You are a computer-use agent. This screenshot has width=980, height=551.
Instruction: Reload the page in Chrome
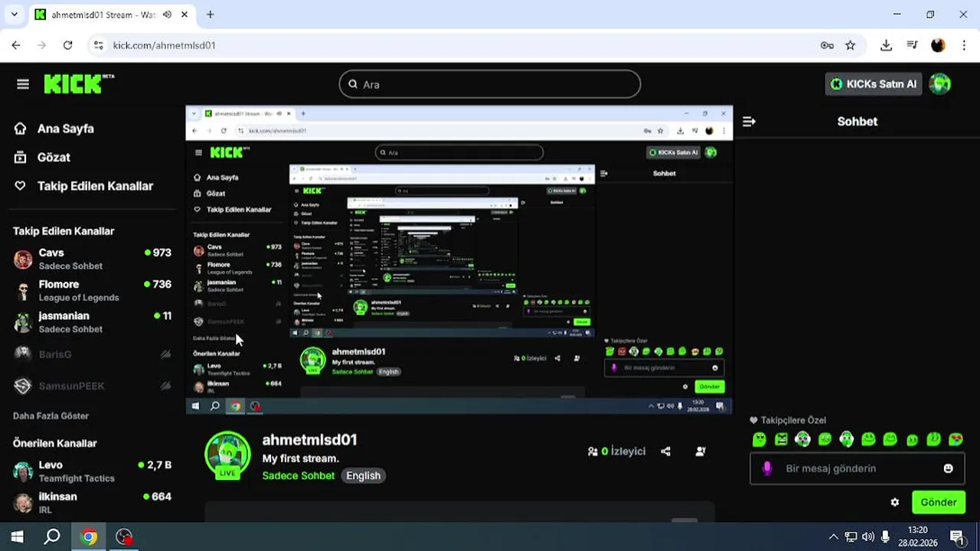(x=67, y=45)
